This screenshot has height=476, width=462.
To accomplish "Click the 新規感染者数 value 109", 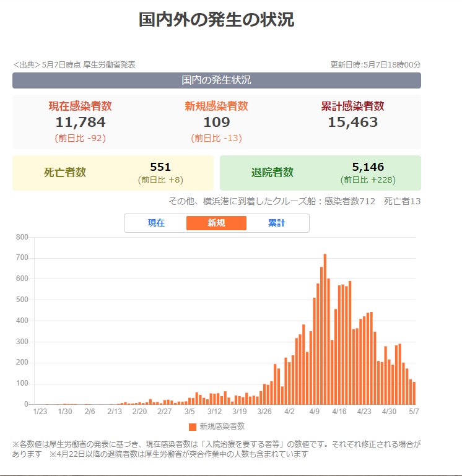I will point(216,122).
